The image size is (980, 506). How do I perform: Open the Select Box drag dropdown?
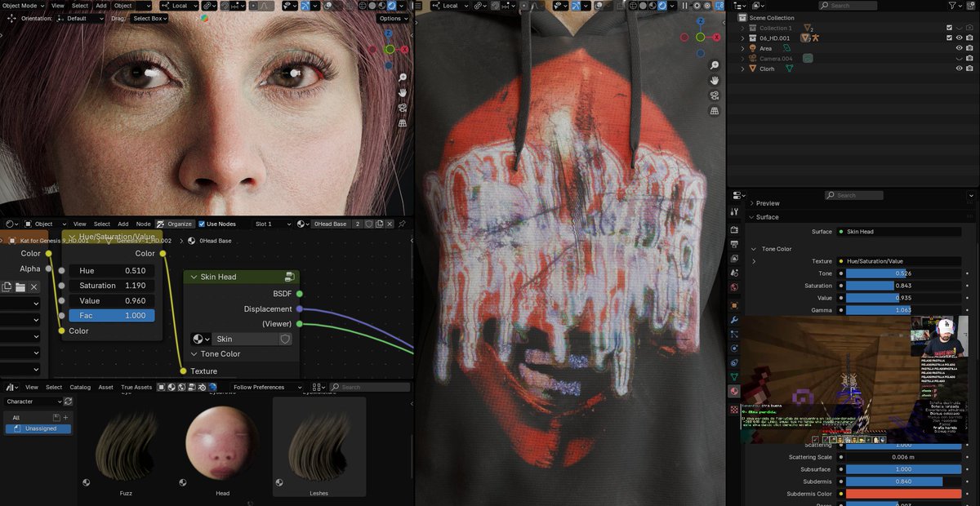point(150,18)
